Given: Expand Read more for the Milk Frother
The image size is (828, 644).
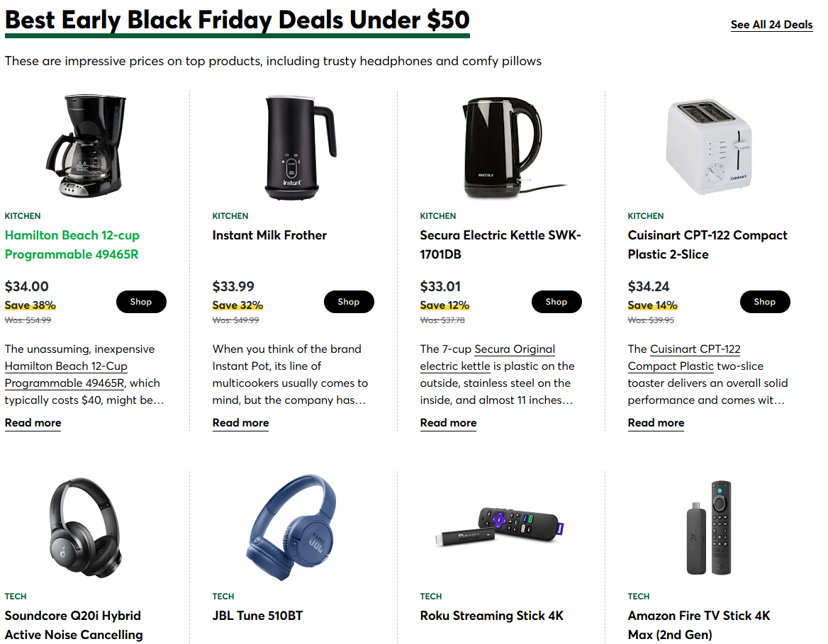Looking at the screenshot, I should tap(241, 423).
